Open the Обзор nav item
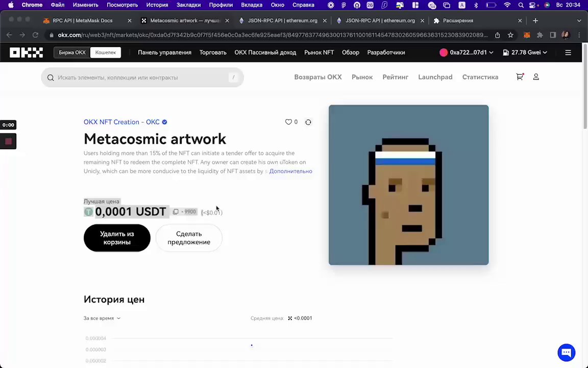 [x=351, y=53]
